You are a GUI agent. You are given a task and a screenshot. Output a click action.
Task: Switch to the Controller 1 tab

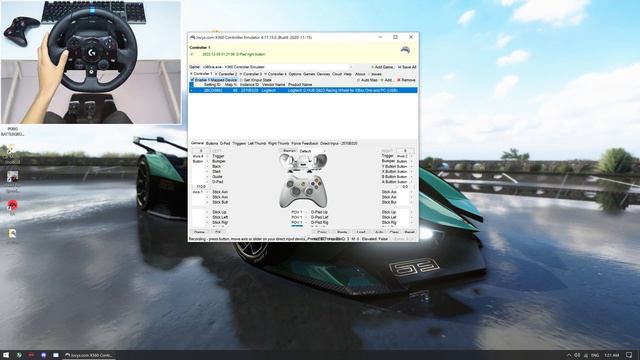click(202, 74)
